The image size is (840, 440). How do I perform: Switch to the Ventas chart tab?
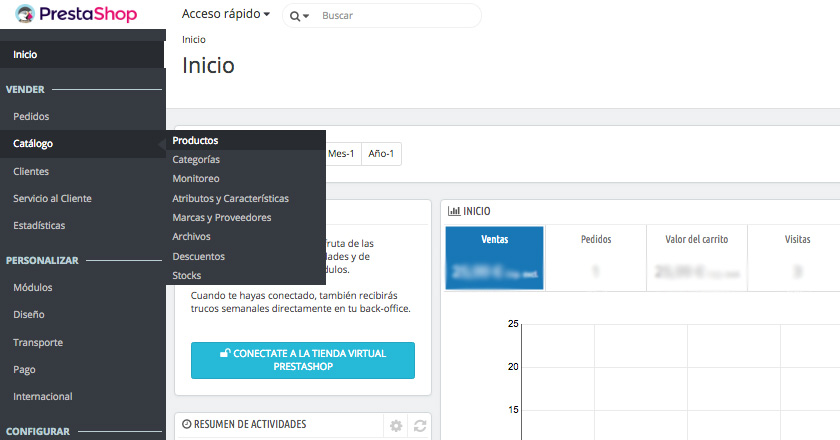[x=494, y=258]
